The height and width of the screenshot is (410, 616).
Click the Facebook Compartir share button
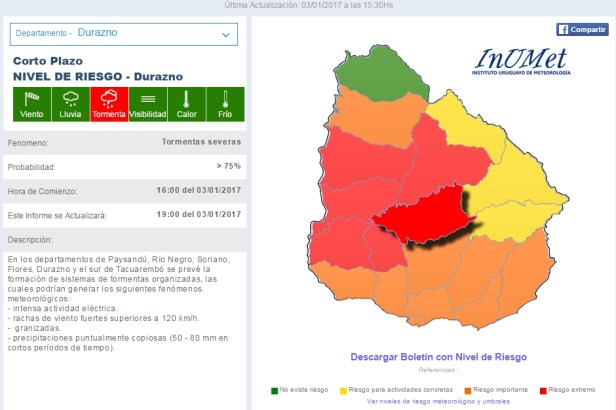pos(581,29)
